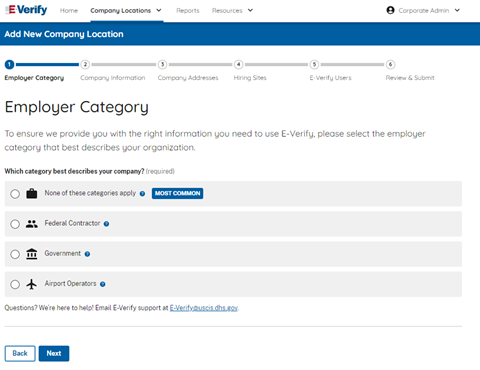This screenshot has height=370, width=480.
Task: Click the bank building icon for Government
Action: click(32, 254)
